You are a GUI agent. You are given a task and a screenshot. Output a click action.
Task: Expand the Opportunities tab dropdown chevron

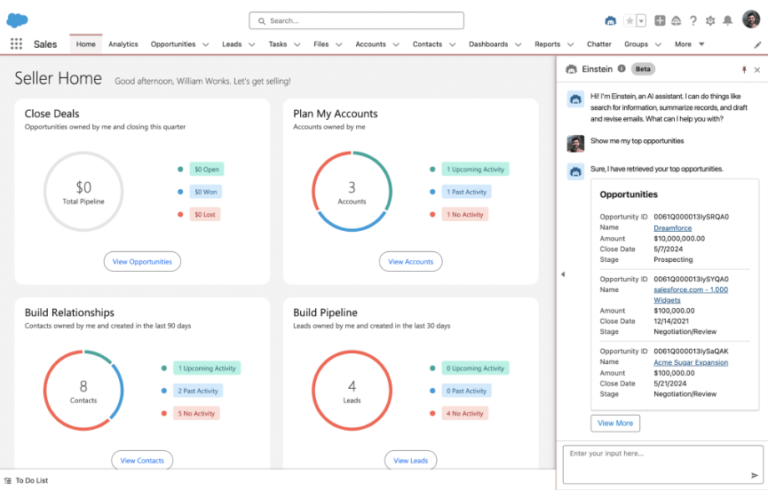click(x=205, y=45)
